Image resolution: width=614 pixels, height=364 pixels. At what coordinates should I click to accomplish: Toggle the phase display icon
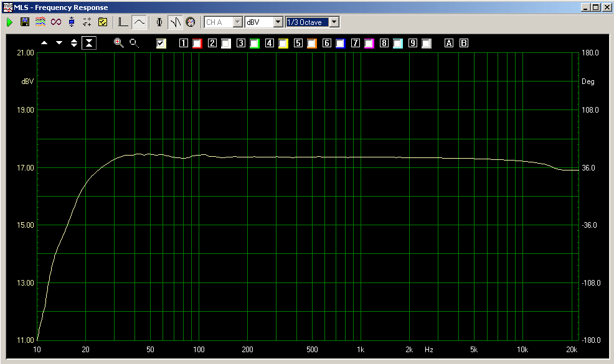coord(159,22)
